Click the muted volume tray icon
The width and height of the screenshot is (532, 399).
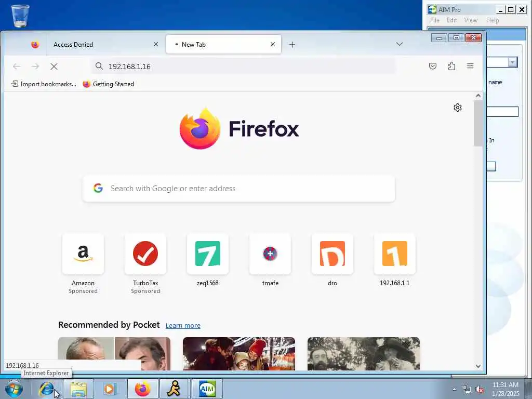[x=480, y=389]
